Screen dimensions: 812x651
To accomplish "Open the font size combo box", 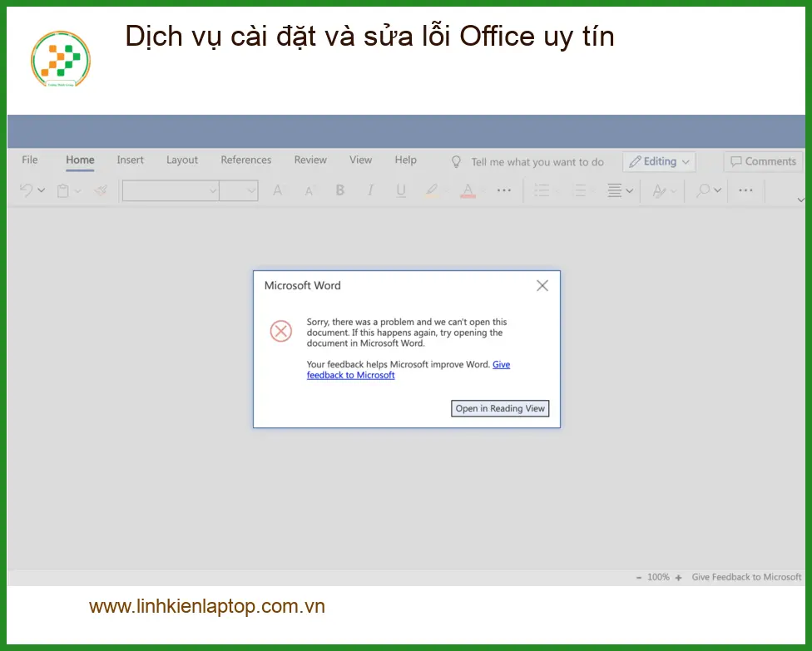I will click(239, 190).
